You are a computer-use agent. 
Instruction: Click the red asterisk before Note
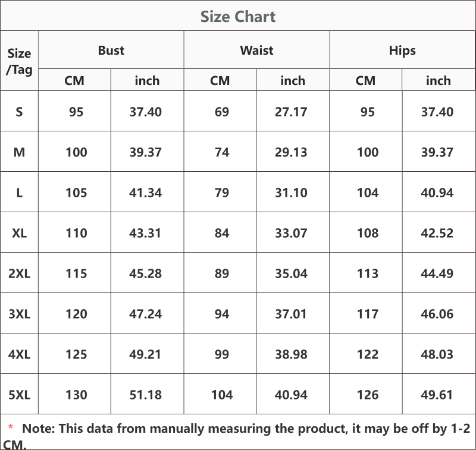pos(11,427)
